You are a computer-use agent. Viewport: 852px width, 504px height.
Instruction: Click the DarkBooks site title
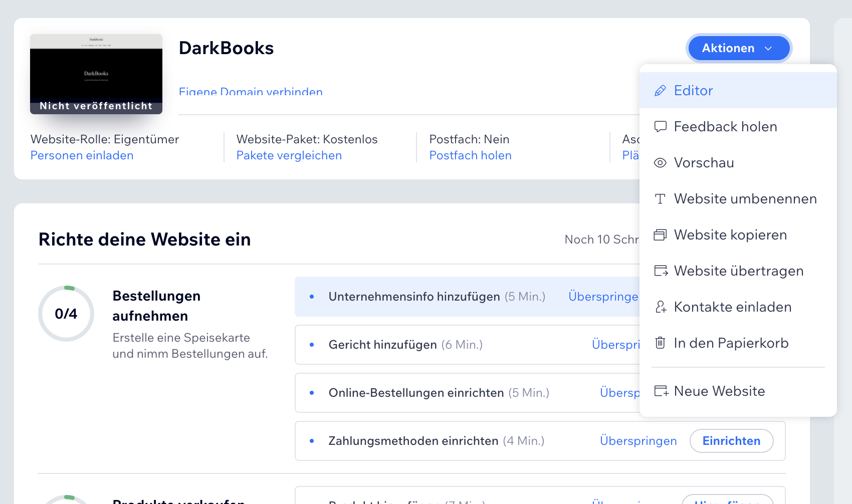(227, 48)
